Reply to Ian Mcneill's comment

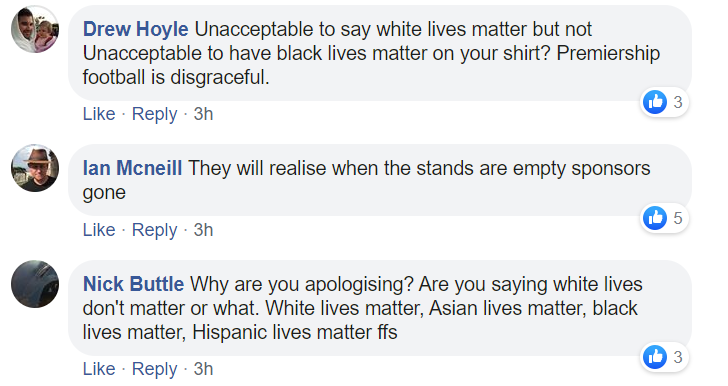point(155,230)
